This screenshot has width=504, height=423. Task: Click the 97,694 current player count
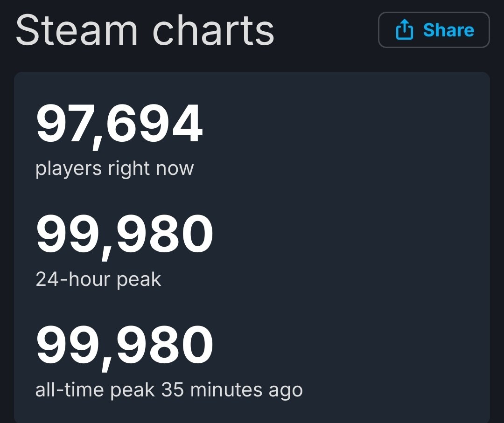click(119, 125)
